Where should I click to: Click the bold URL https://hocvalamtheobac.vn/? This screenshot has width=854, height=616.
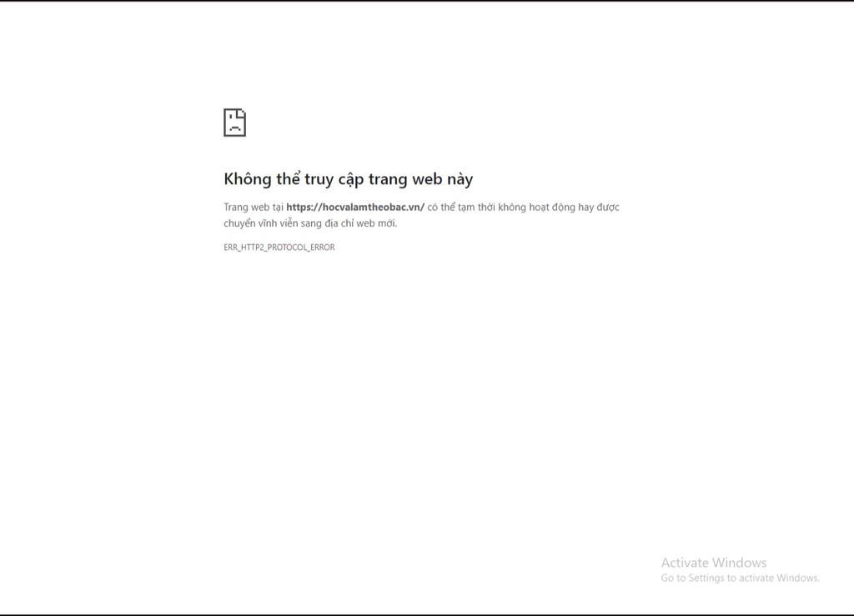tap(355, 208)
